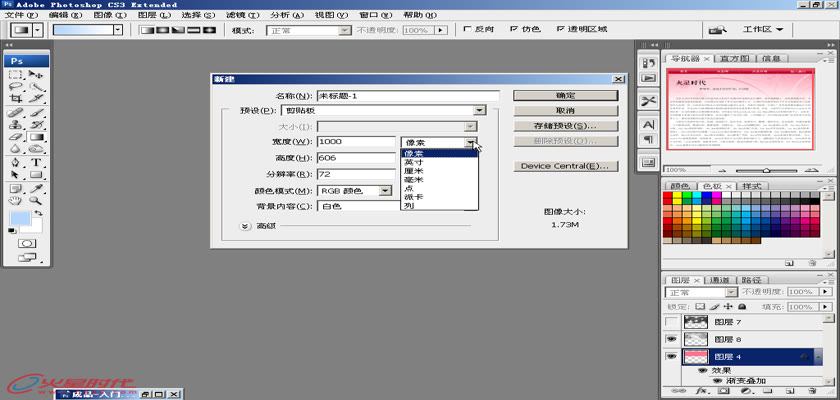Open the 颜色模式 RGB color dropdown

[384, 190]
